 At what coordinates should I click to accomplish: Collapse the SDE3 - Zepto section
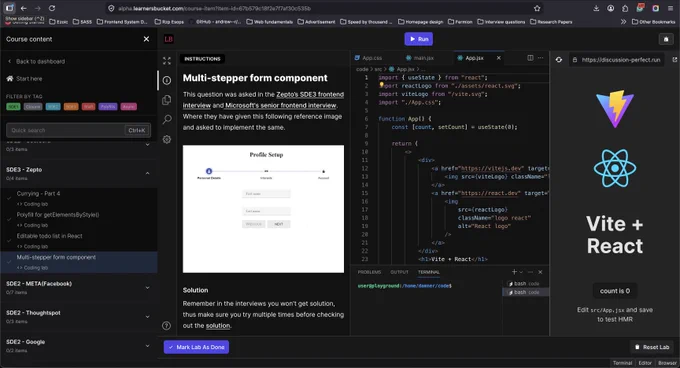click(147, 173)
